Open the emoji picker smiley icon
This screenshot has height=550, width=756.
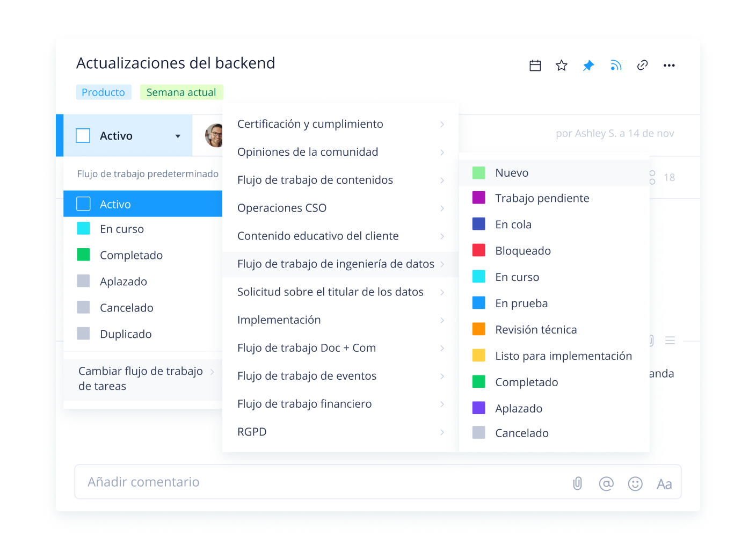635,484
